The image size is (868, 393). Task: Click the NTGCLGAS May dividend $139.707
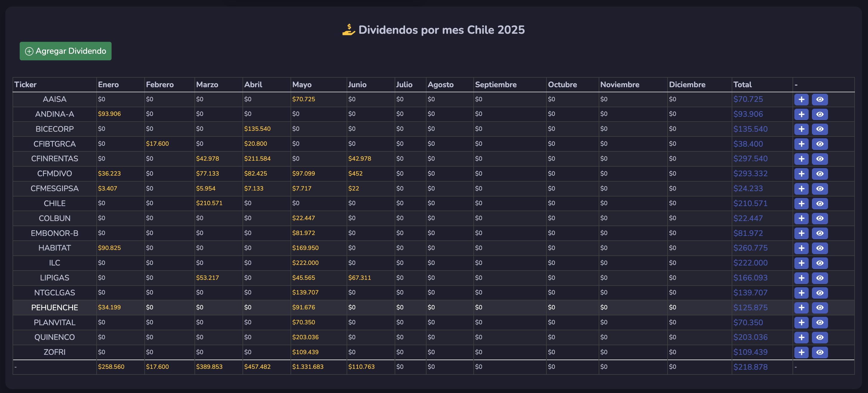(305, 292)
